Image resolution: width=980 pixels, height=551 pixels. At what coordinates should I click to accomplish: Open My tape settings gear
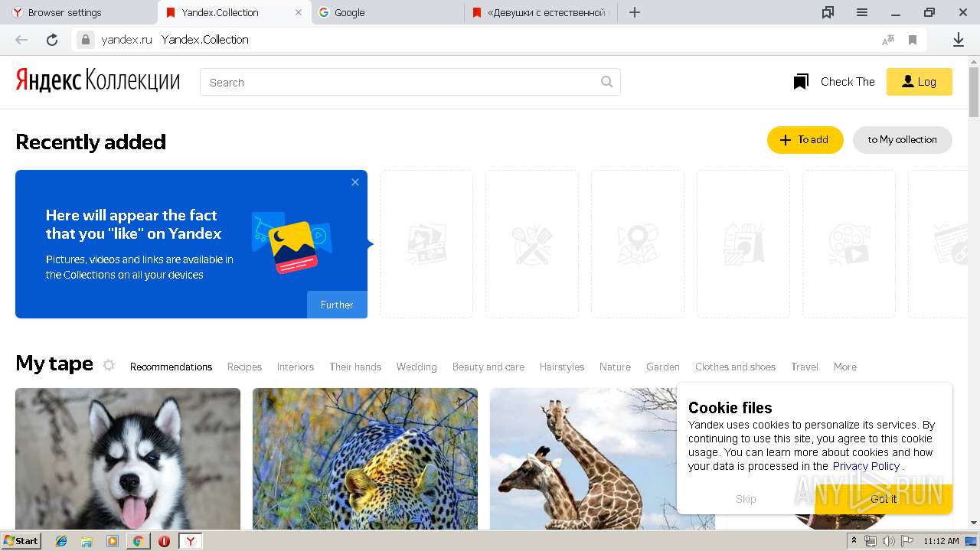[x=109, y=365]
